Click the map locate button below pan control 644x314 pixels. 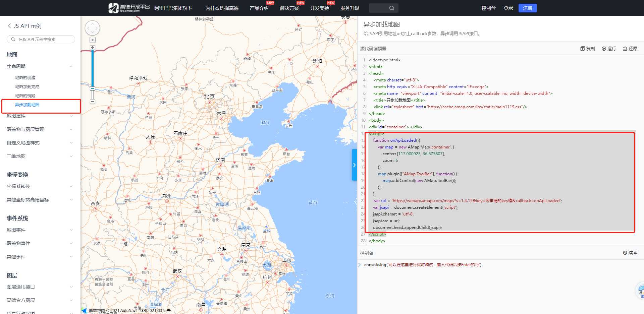(93, 40)
